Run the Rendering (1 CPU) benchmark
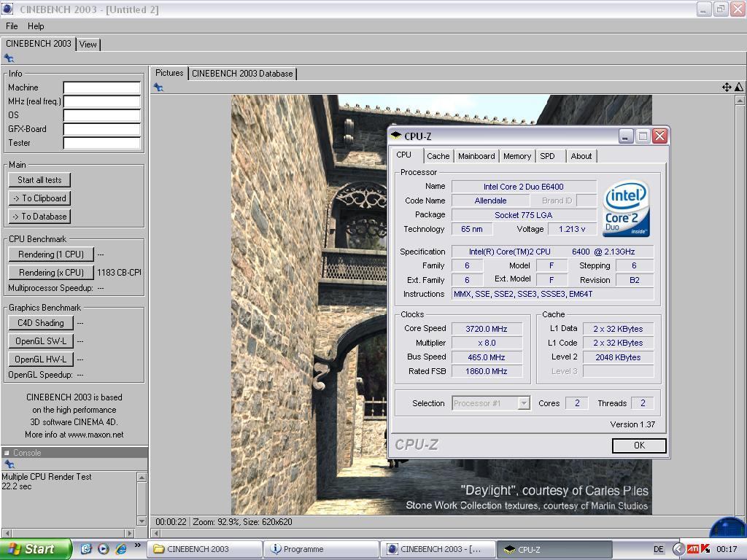The height and width of the screenshot is (560, 747). (x=51, y=254)
